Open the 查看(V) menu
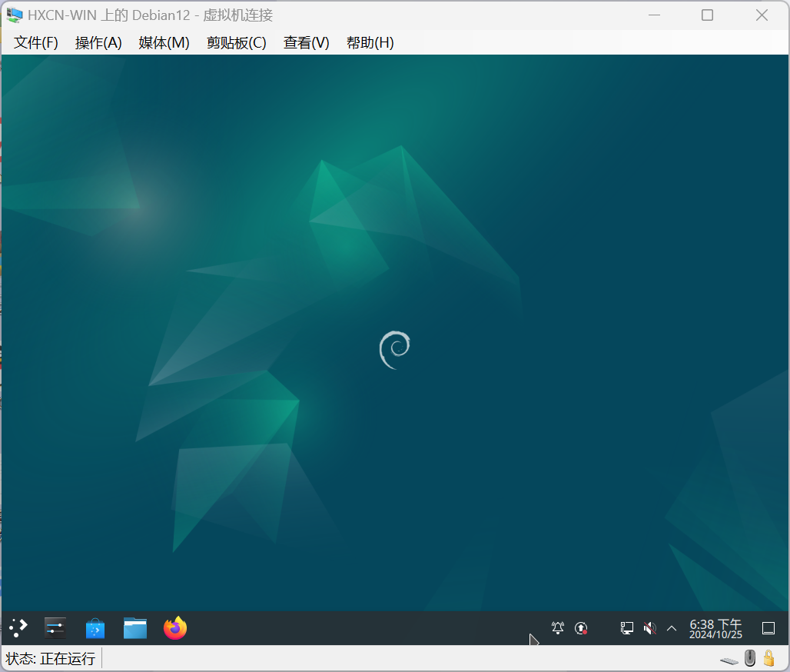This screenshot has width=790, height=672. tap(307, 43)
